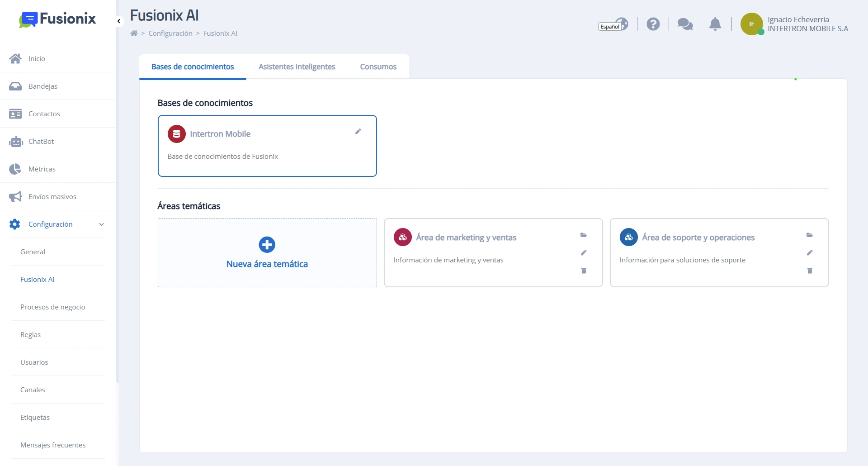The width and height of the screenshot is (868, 466).
Task: Switch to Bases de conocimientos tab
Action: click(193, 67)
